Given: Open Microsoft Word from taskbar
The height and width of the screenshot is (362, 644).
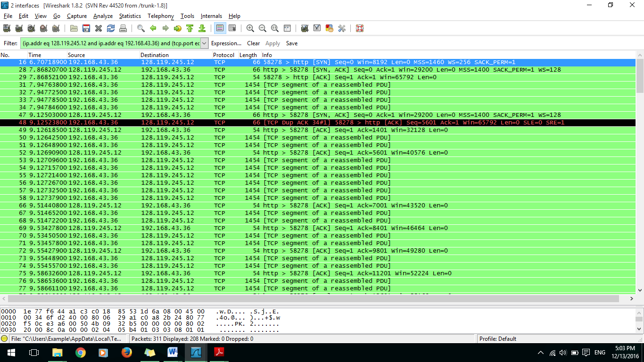Looking at the screenshot, I should [x=173, y=352].
